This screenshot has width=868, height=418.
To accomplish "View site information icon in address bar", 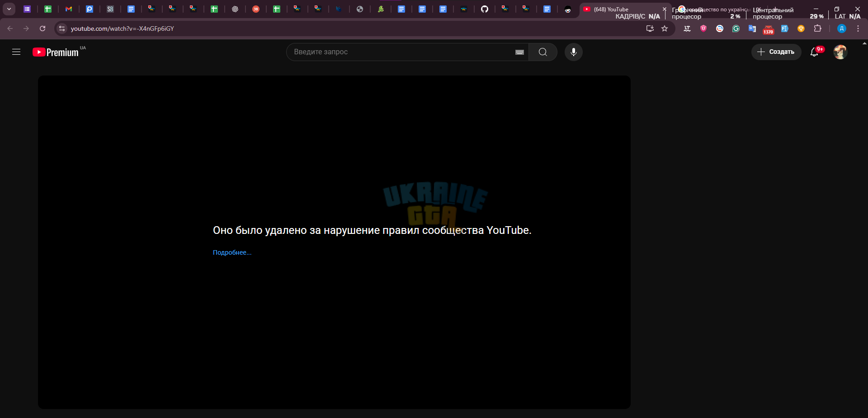I will click(x=62, y=28).
